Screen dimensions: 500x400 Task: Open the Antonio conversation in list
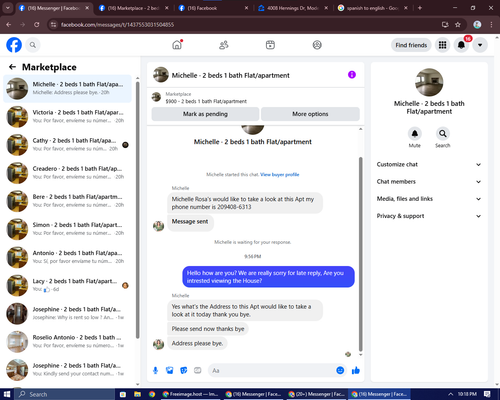pos(68,257)
